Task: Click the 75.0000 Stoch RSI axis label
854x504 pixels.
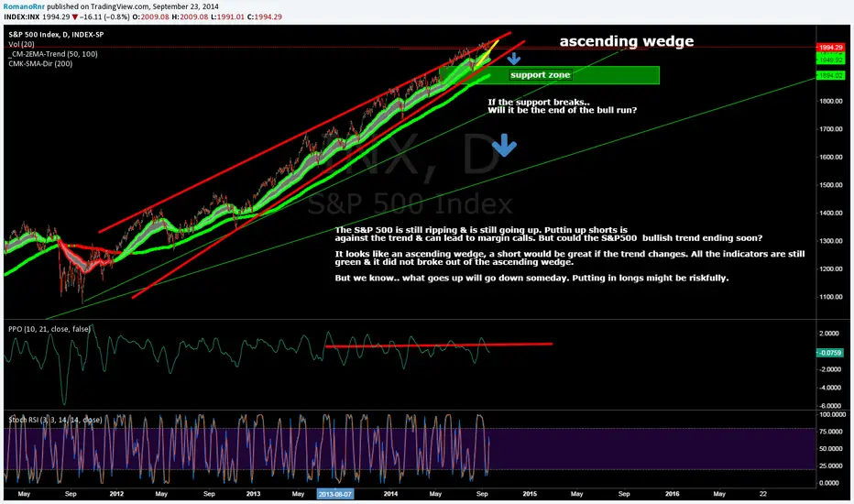Action: 832,432
